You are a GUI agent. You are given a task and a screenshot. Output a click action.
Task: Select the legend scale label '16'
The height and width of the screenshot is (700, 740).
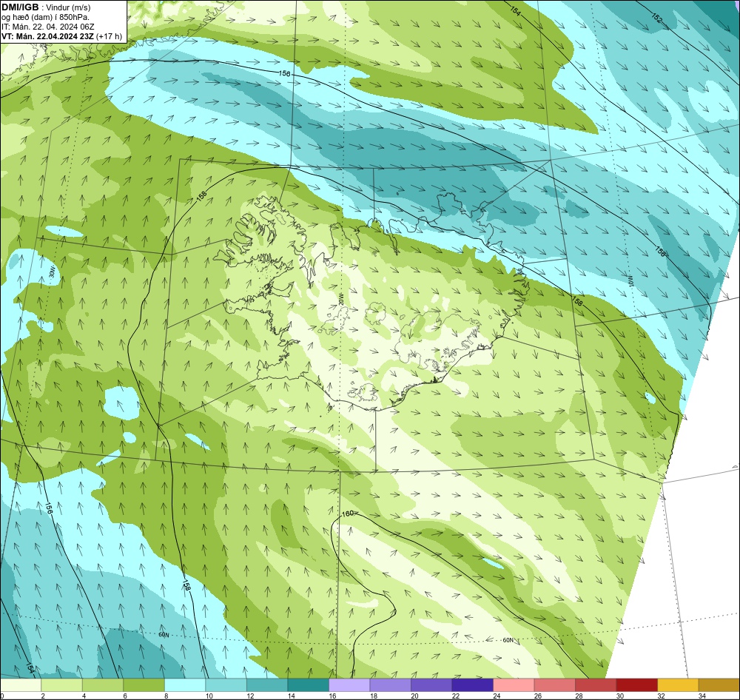click(x=332, y=696)
